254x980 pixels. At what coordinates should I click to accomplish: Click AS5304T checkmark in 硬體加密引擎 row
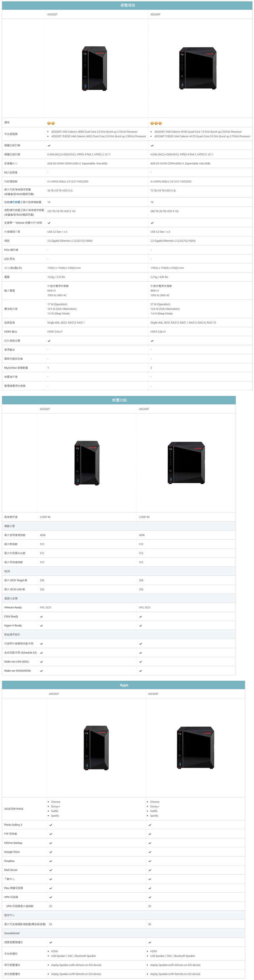click(x=152, y=145)
